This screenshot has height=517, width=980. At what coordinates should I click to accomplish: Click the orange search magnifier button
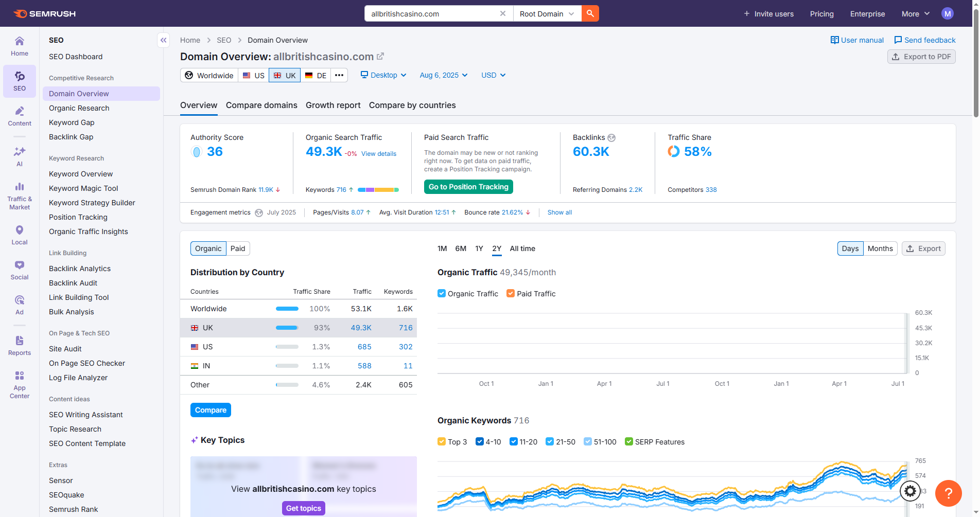(x=590, y=13)
